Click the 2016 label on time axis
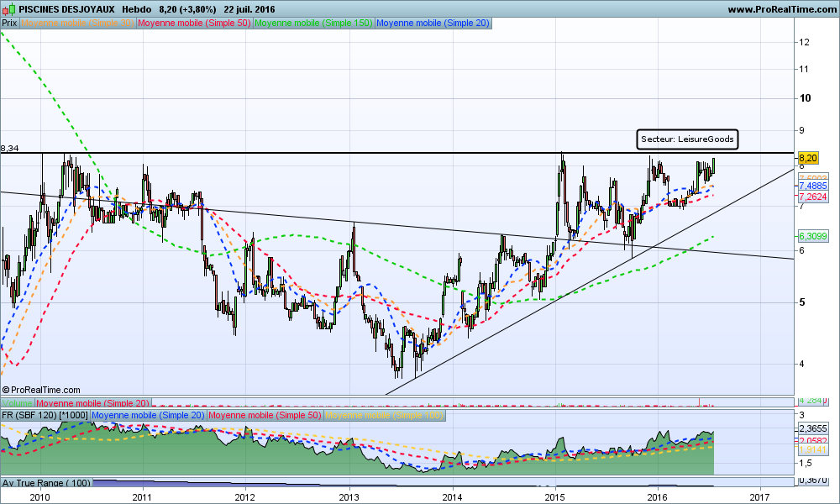Viewport: 840px width, 504px height. coord(658,497)
